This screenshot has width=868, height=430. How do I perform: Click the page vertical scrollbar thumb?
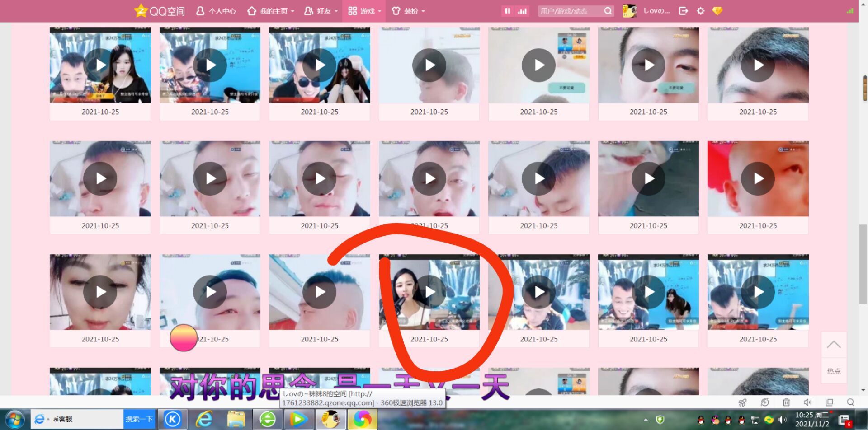tap(863, 264)
